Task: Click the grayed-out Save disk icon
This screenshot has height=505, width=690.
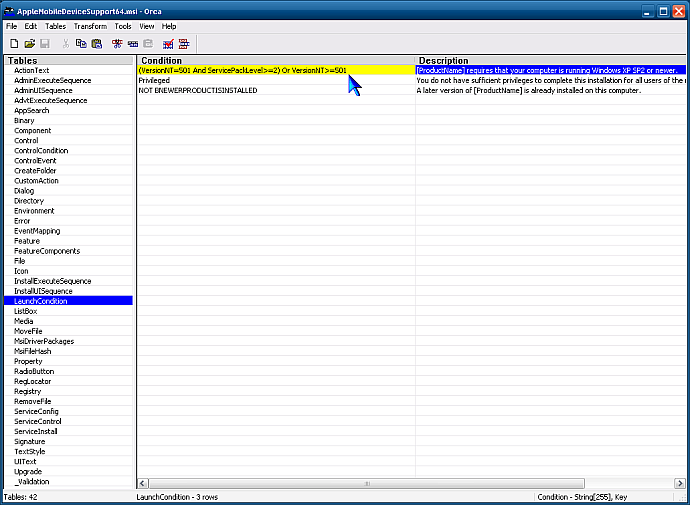Action: 45,44
